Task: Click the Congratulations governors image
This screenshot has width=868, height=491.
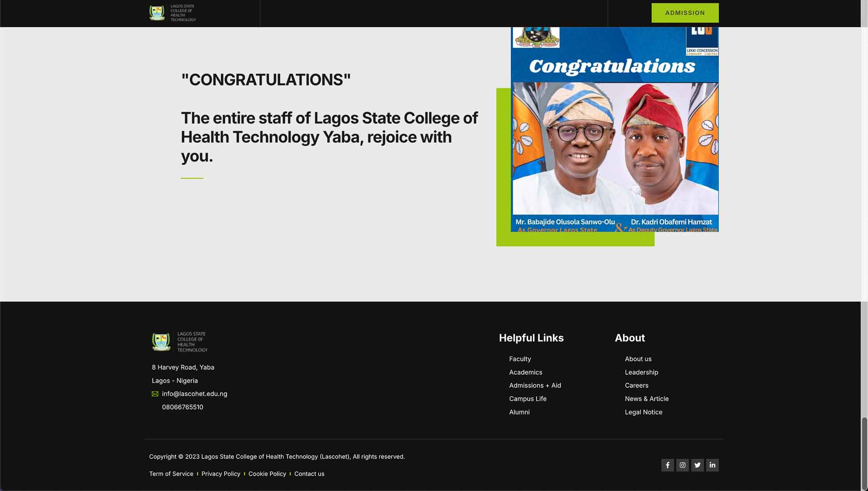Action: (x=614, y=129)
